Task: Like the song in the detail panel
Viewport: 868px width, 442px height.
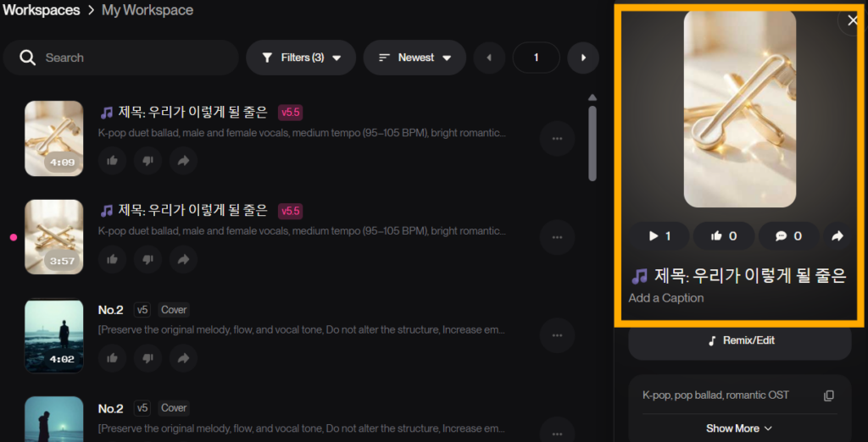Action: (x=724, y=236)
